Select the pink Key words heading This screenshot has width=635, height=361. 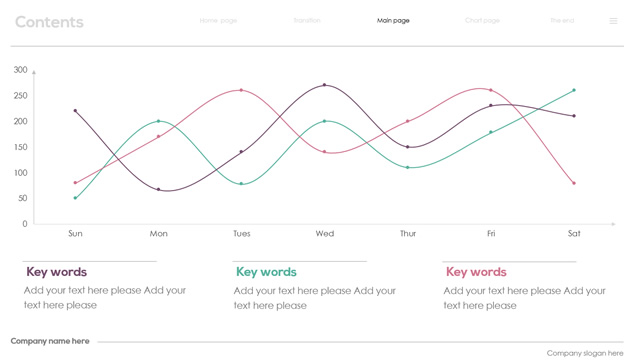pyautogui.click(x=476, y=272)
